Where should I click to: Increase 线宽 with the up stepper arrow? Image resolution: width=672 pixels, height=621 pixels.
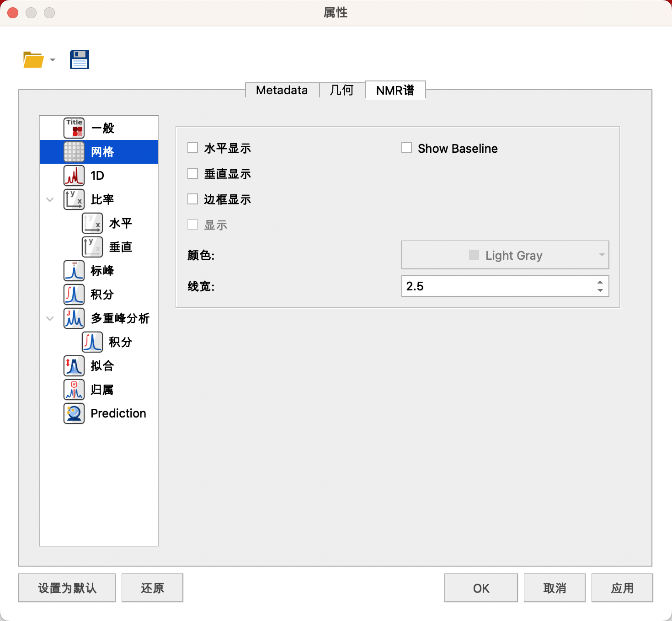click(x=600, y=282)
